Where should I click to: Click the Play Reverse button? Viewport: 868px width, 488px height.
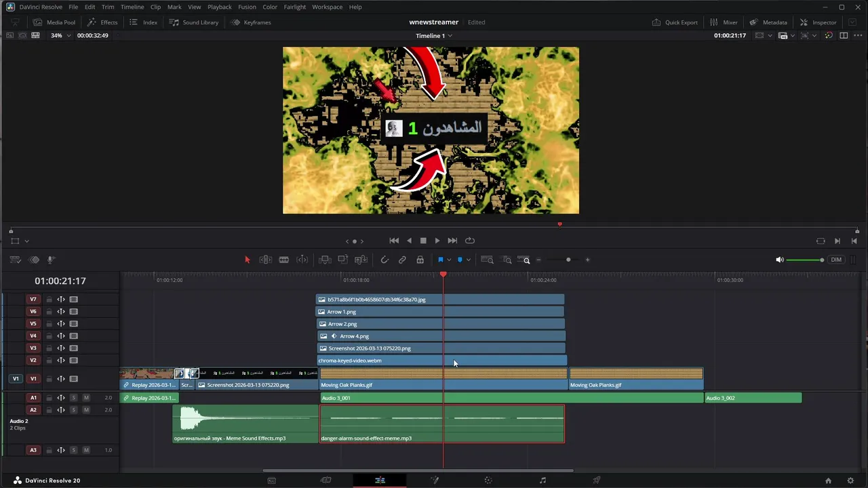[x=409, y=241]
